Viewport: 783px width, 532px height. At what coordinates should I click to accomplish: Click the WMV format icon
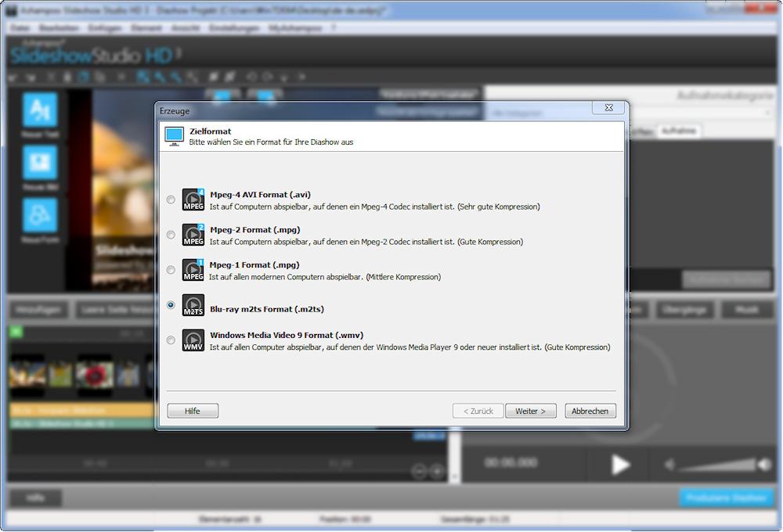(193, 340)
